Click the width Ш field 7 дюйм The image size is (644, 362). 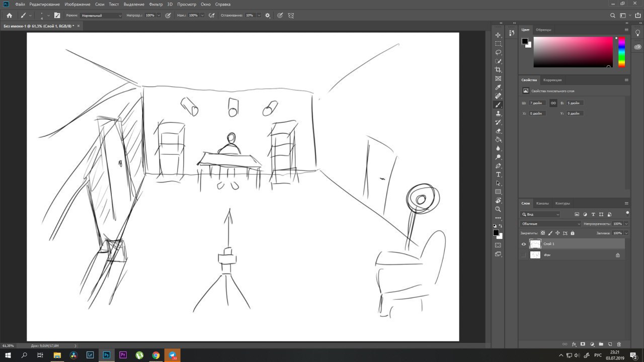tap(537, 103)
